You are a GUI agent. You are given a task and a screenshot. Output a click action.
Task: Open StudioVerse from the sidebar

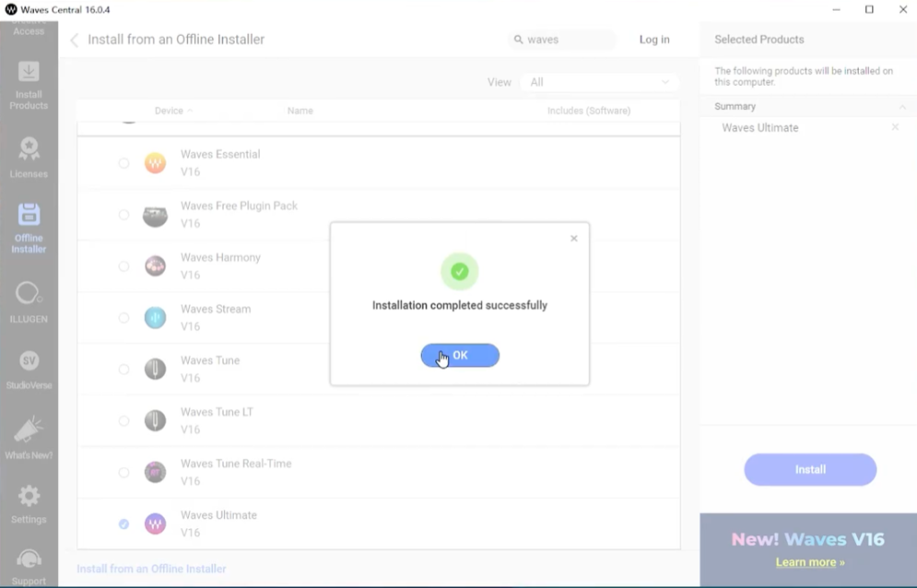(29, 370)
